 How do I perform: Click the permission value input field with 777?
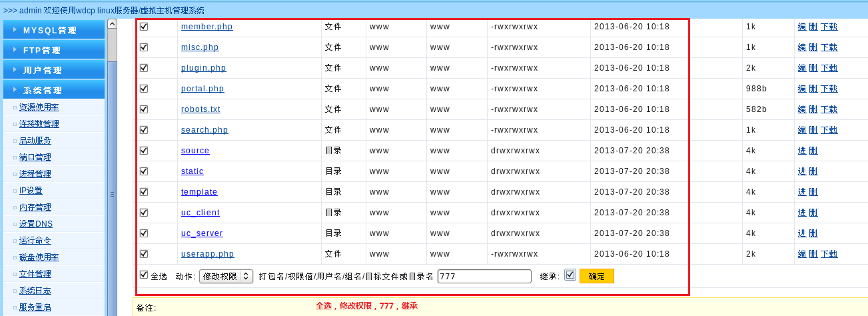tap(484, 276)
